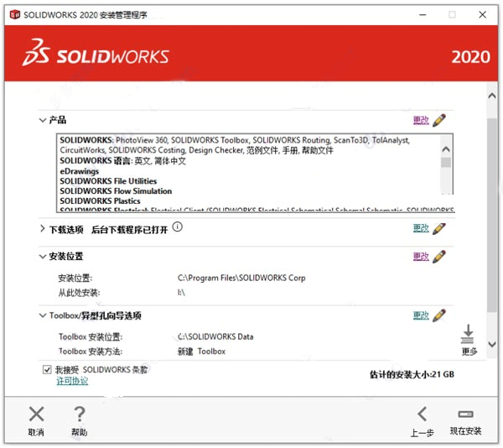Click the main vertical scrollbar thumb
The width and height of the screenshot is (503, 448).
click(x=492, y=215)
